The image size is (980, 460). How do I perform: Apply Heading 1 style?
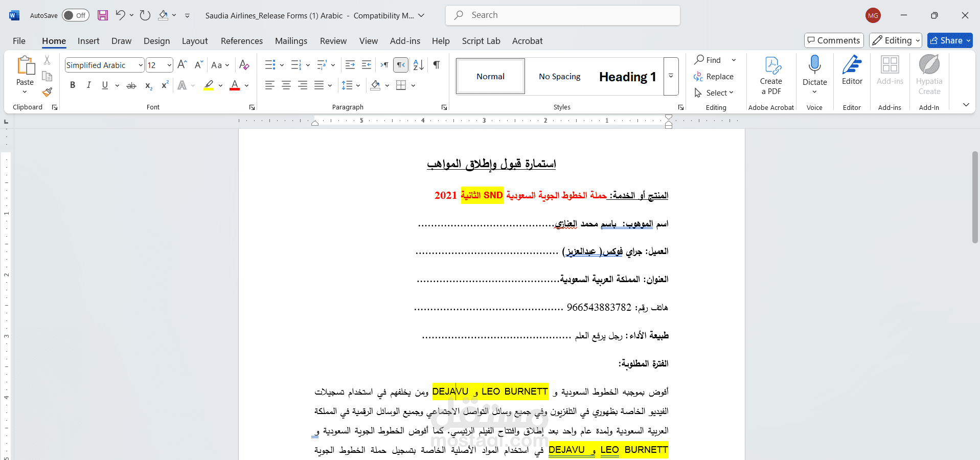pyautogui.click(x=628, y=77)
